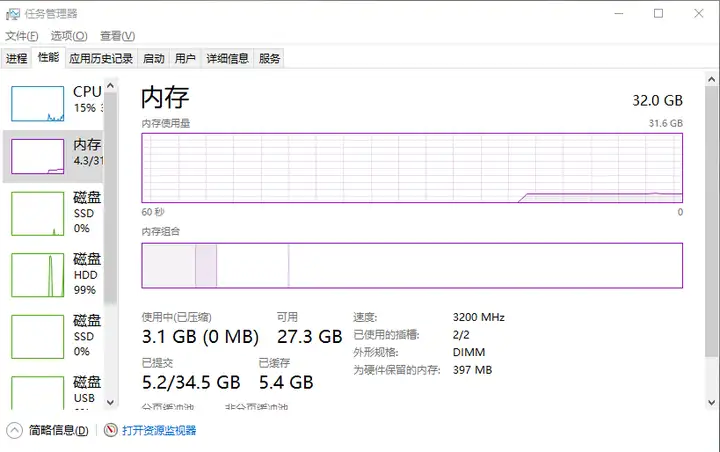Click the resource monitor icon at bottom
This screenshot has height=452, width=720.
pyautogui.click(x=111, y=431)
